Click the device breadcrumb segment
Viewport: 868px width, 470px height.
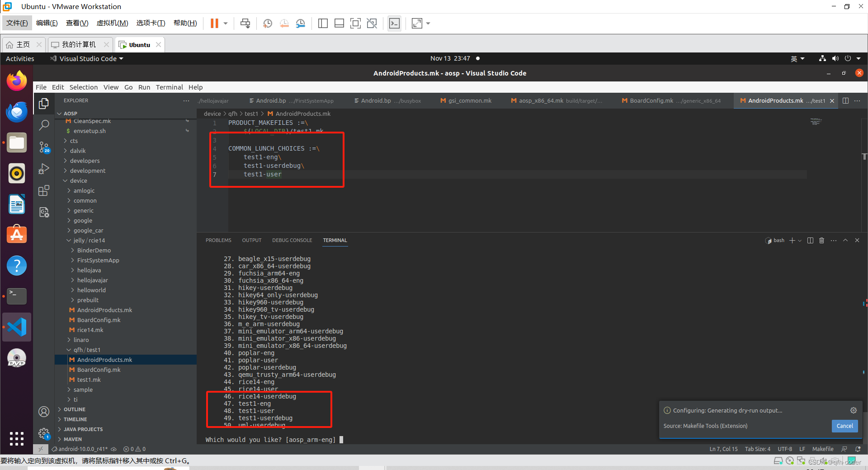tap(212, 114)
